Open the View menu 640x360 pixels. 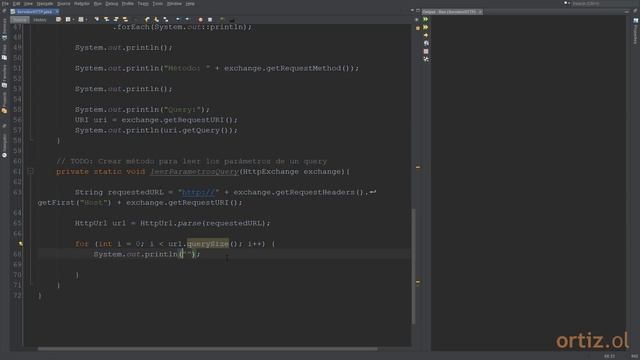(28, 4)
